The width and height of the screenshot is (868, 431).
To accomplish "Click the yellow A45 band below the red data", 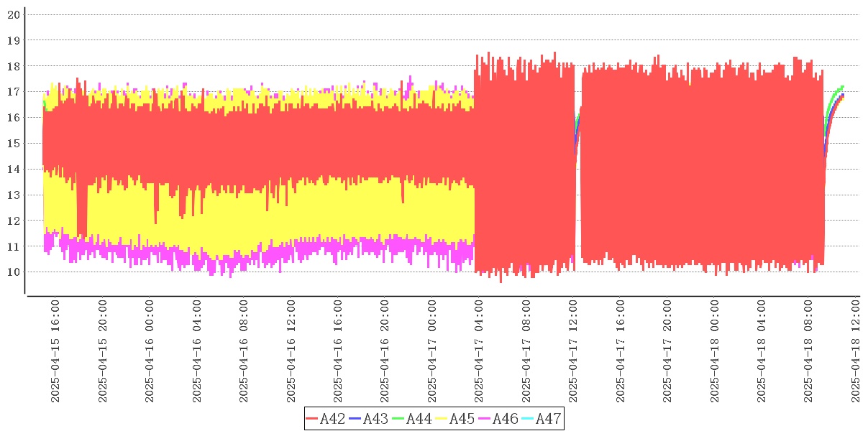I will 288,215.
